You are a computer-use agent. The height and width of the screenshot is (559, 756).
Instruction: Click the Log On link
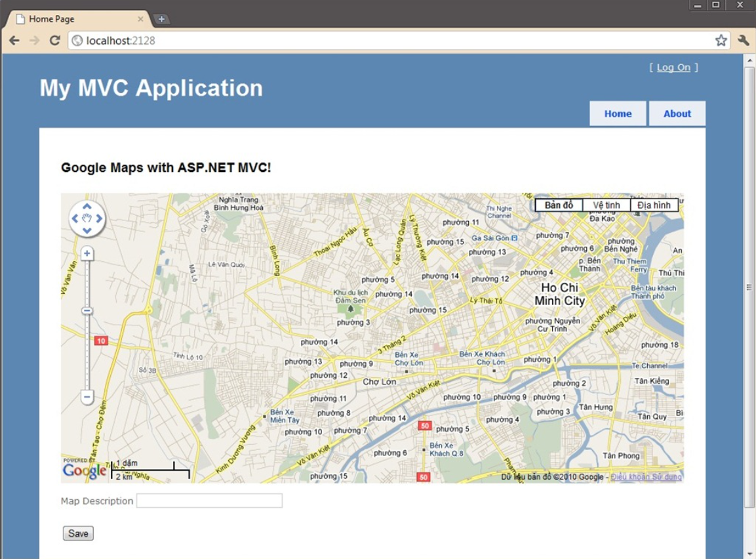point(673,68)
